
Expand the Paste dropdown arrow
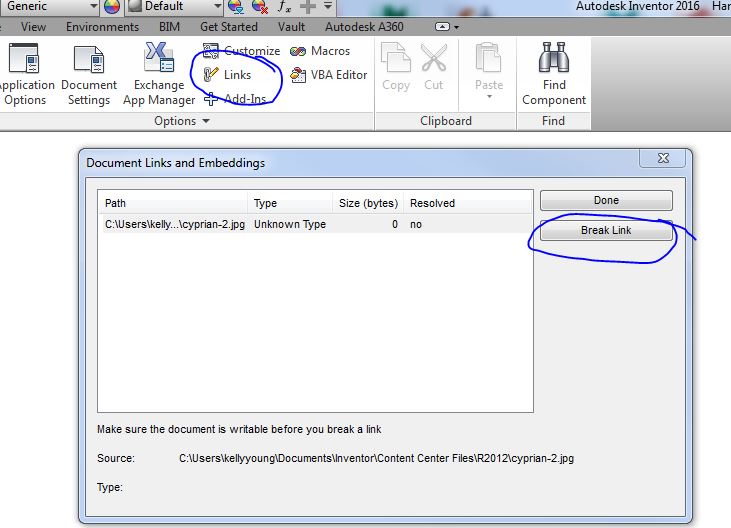490,96
